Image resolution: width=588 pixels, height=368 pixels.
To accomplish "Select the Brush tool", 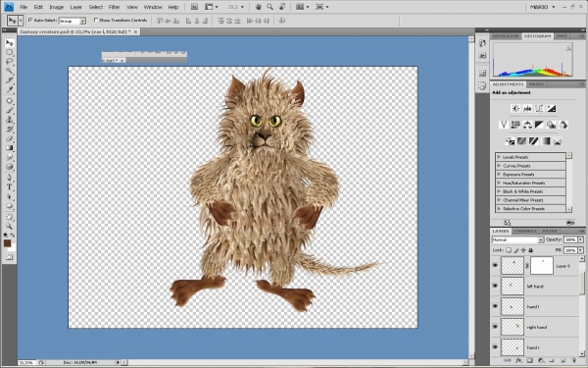I will point(9,110).
